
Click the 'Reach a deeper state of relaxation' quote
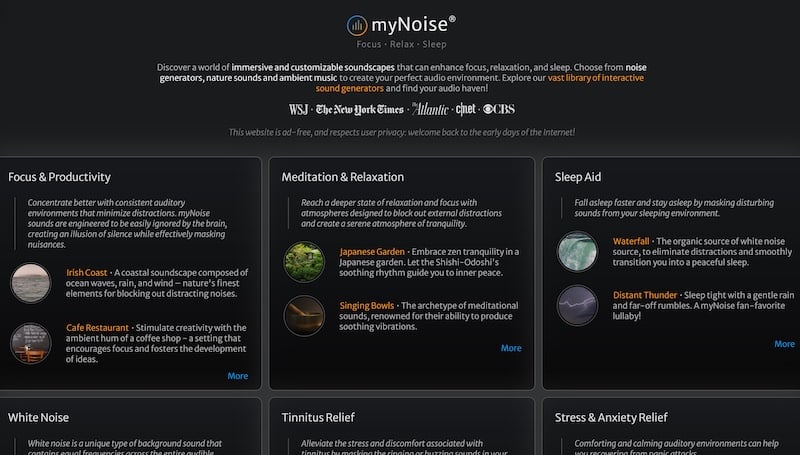(x=401, y=213)
